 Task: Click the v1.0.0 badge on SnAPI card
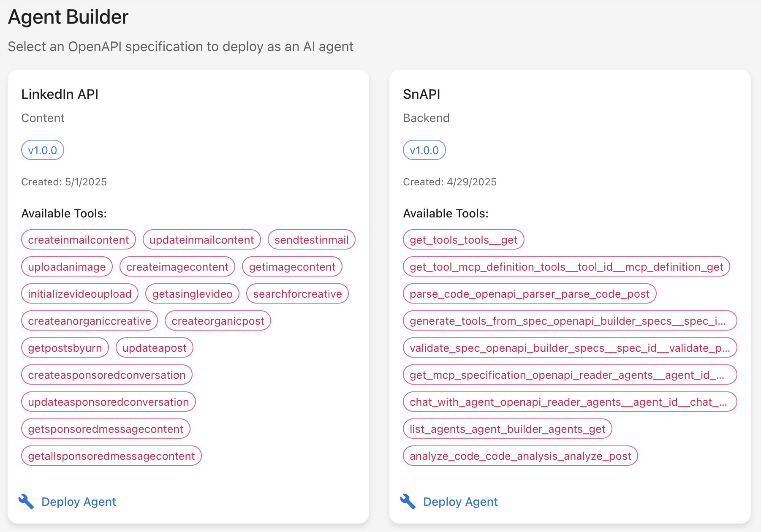pos(424,150)
